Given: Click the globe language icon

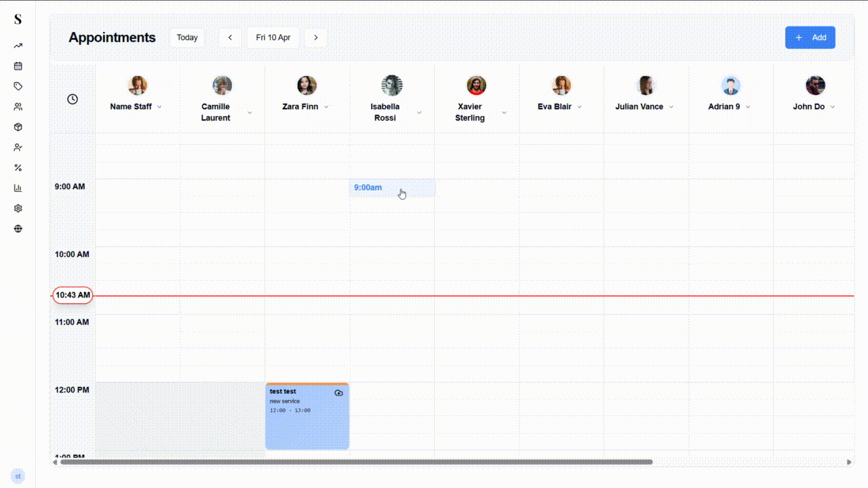Looking at the screenshot, I should point(18,228).
